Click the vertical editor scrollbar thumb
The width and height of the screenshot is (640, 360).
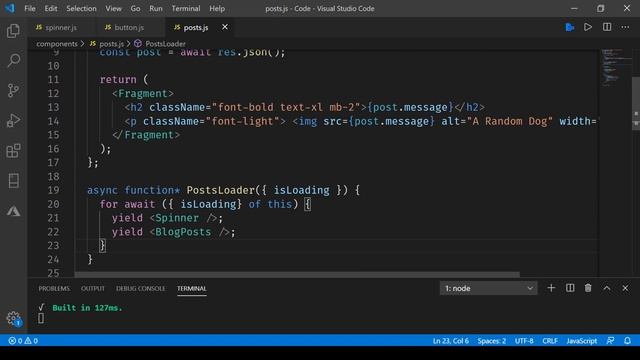pyautogui.click(x=636, y=103)
